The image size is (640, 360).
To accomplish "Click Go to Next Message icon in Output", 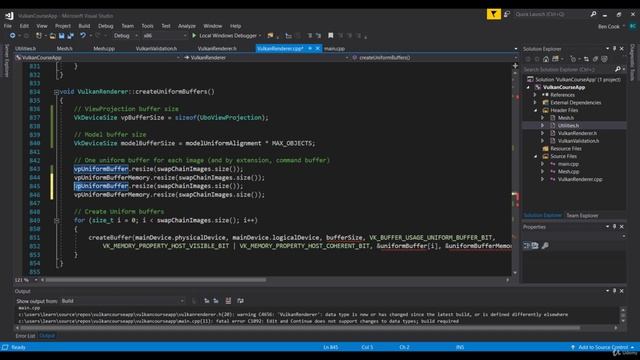I will (x=216, y=301).
